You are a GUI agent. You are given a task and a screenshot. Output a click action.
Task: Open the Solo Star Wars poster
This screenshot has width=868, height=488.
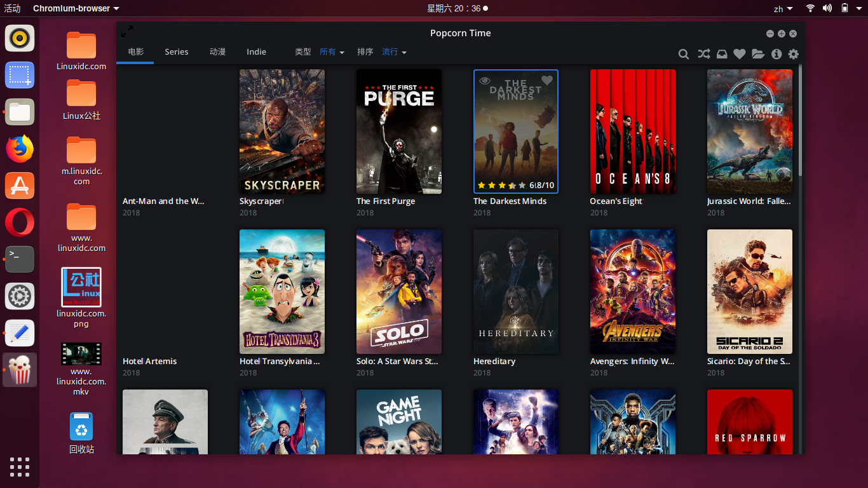point(399,292)
